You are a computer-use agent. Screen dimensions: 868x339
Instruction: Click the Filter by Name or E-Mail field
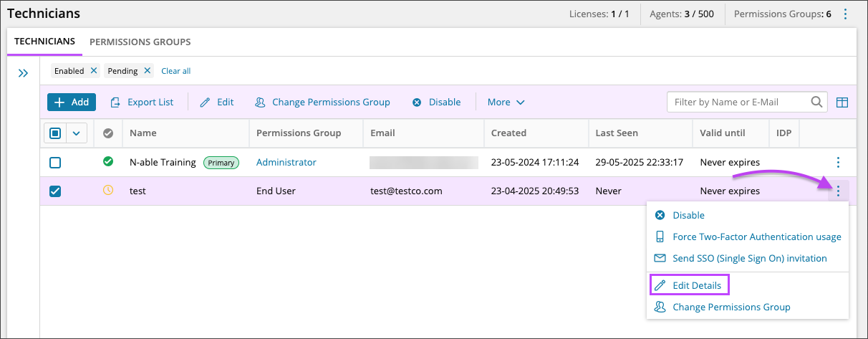click(738, 102)
